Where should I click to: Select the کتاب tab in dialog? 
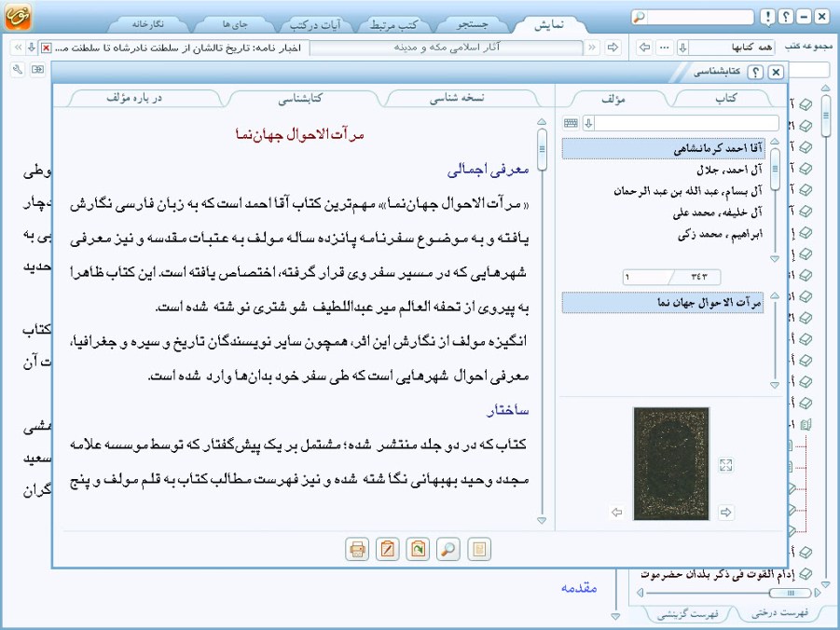click(x=726, y=99)
